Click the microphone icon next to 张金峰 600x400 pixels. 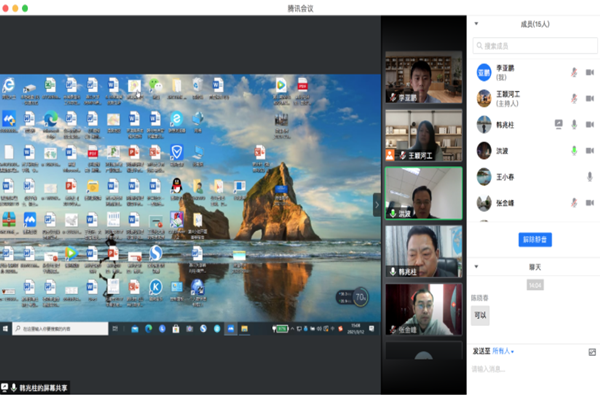(x=574, y=202)
